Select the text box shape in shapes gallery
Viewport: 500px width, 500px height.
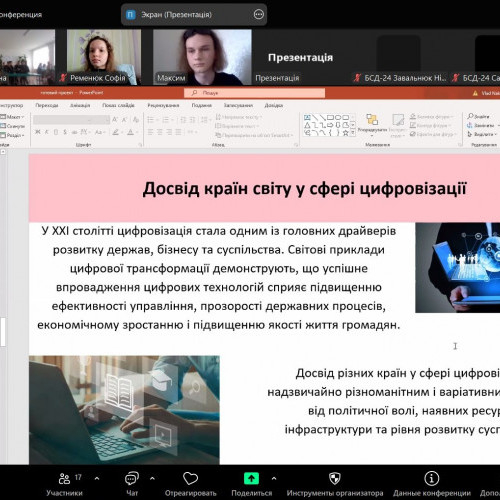pyautogui.click(x=307, y=117)
